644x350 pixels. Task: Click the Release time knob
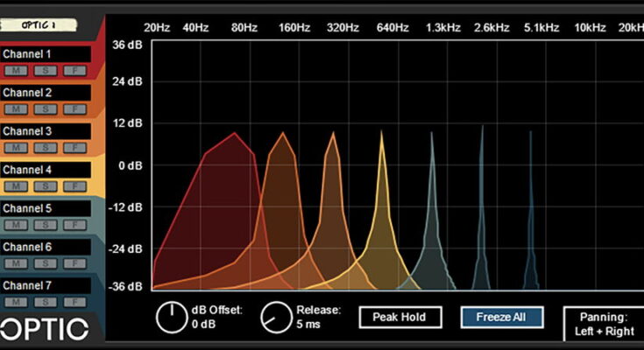click(x=276, y=317)
